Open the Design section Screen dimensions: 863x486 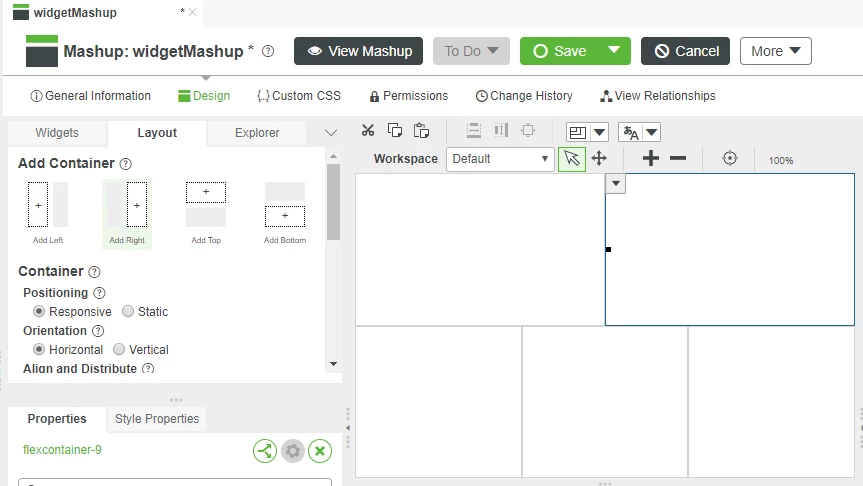click(204, 96)
